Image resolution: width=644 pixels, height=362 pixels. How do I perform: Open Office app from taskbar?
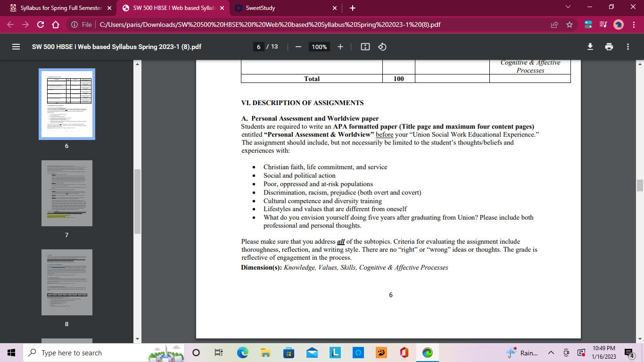(404, 353)
